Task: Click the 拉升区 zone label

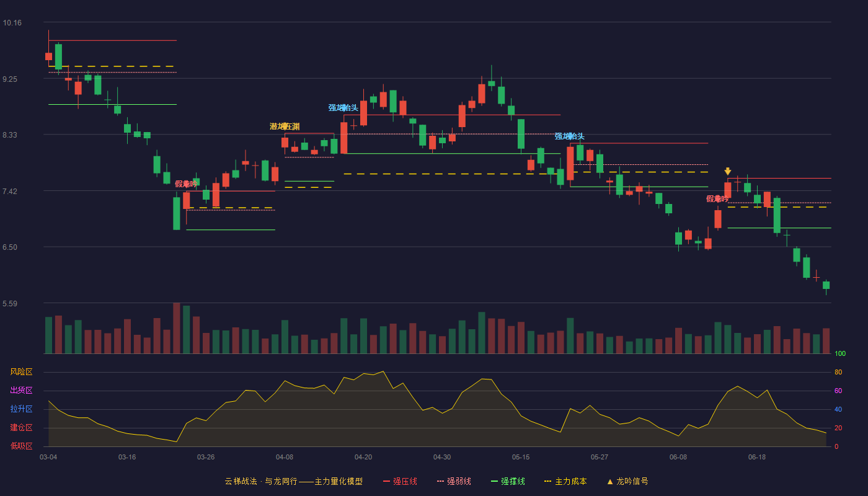Action: click(x=21, y=409)
